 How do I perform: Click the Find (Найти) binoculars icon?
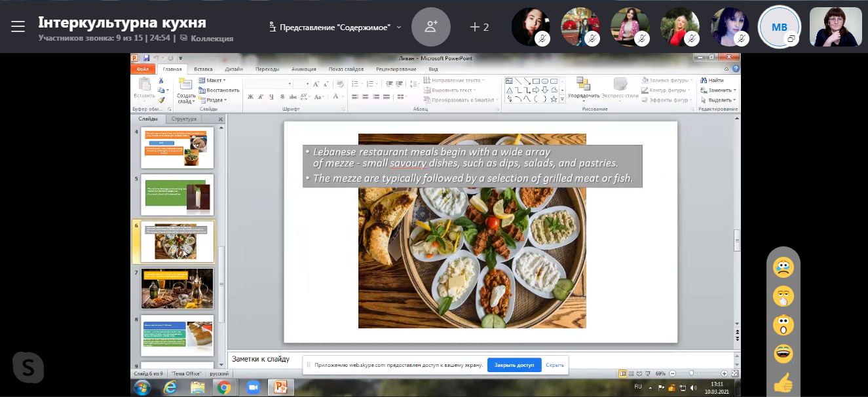coord(704,80)
